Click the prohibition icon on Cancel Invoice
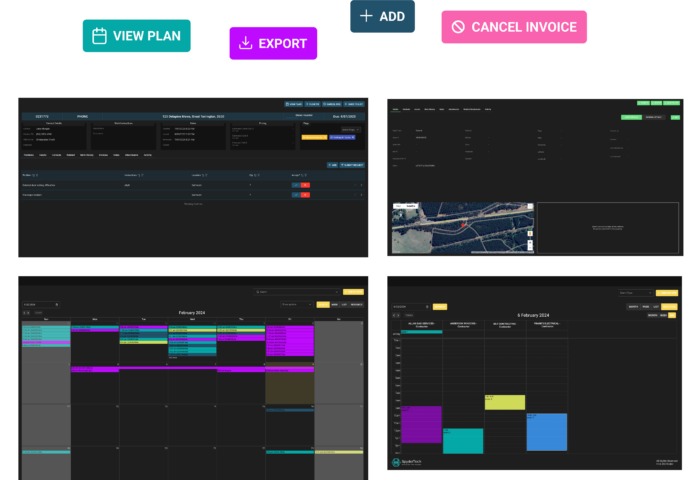Image resolution: width=700 pixels, height=480 pixels. click(458, 27)
